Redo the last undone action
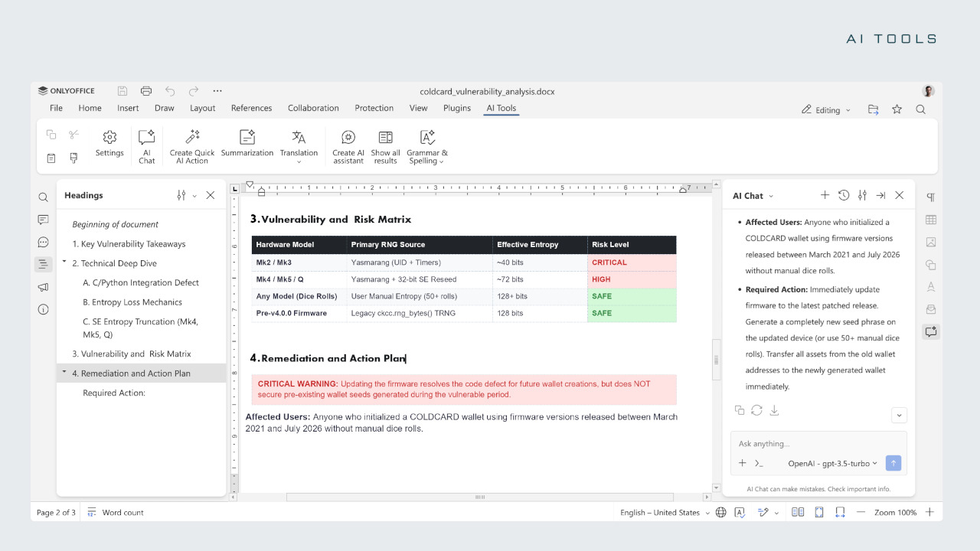980x551 pixels. (x=194, y=90)
